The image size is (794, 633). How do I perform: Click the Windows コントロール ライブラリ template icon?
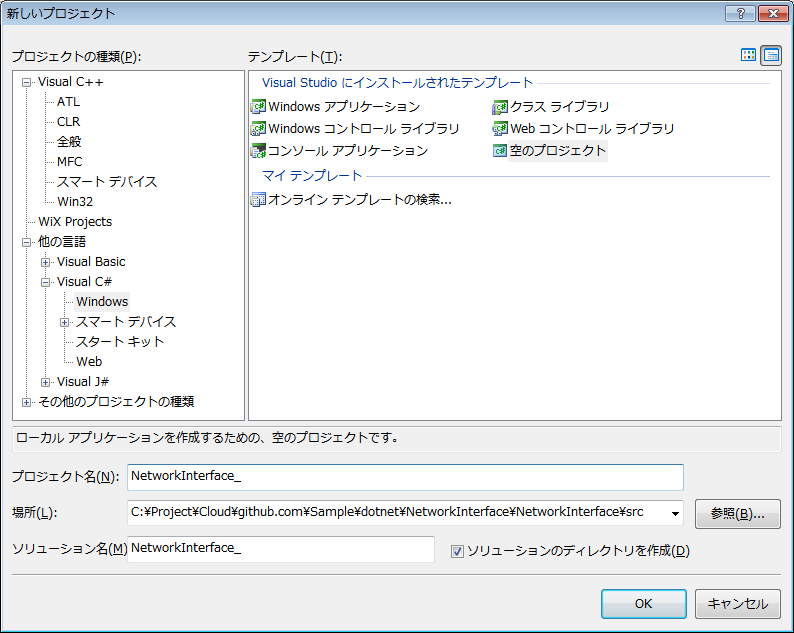258,129
